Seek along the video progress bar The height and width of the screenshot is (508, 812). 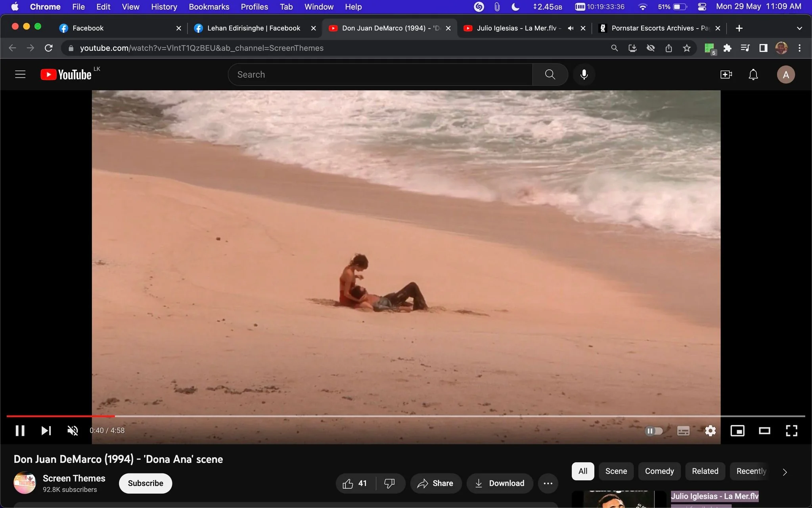click(x=406, y=416)
